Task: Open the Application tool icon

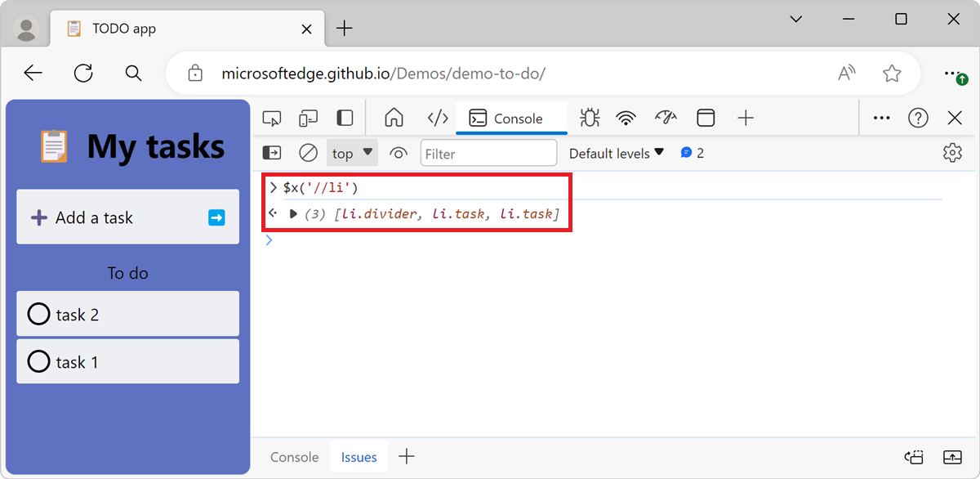Action: pyautogui.click(x=706, y=118)
